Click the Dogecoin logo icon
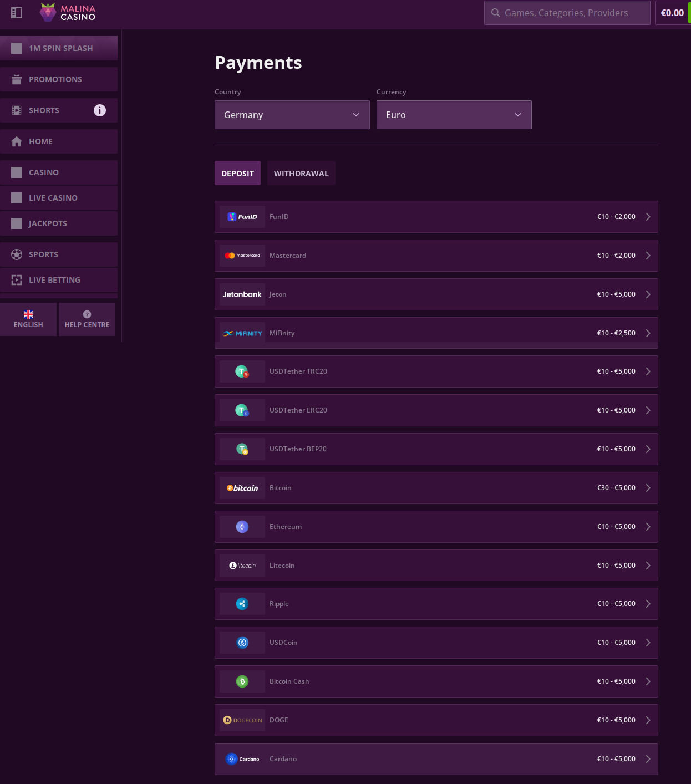Viewport: 691px width, 784px height. 242,720
